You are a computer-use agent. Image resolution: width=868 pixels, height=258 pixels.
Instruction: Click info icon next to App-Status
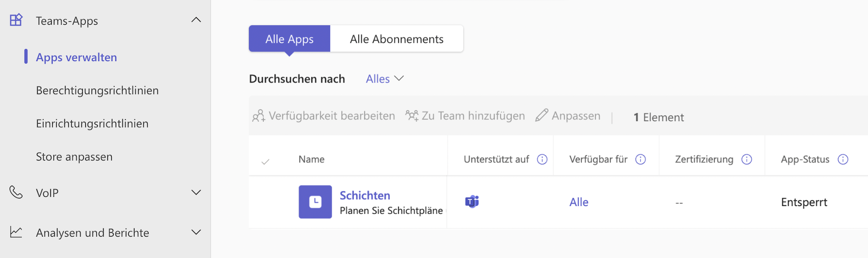tap(843, 159)
